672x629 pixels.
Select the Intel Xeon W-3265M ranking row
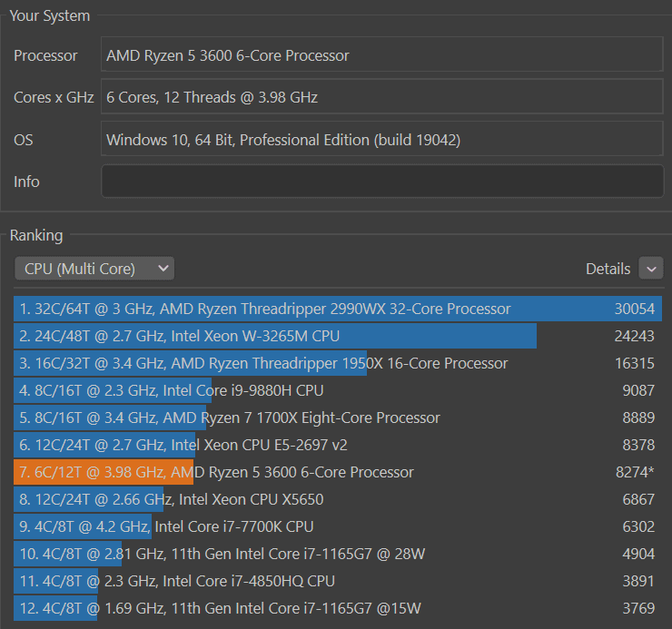pos(338,336)
